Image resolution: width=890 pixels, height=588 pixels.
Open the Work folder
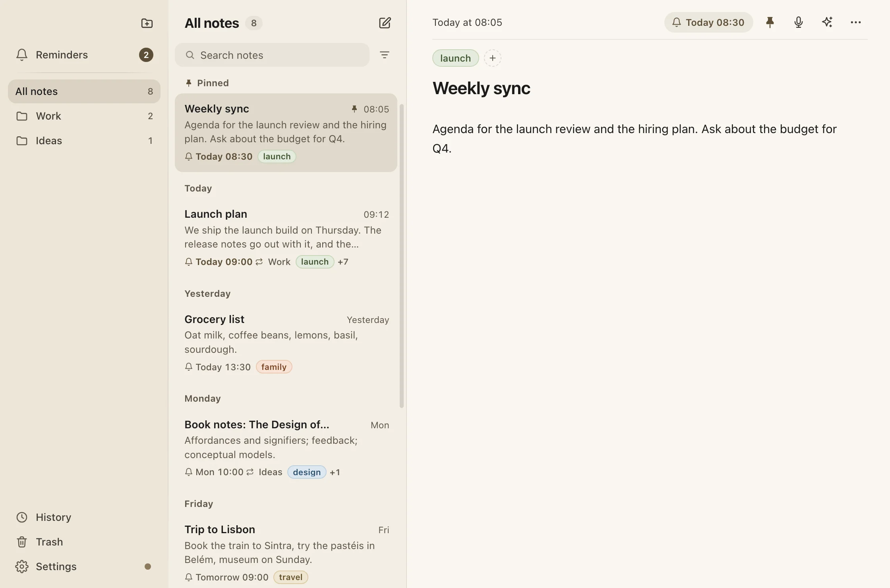click(x=84, y=116)
